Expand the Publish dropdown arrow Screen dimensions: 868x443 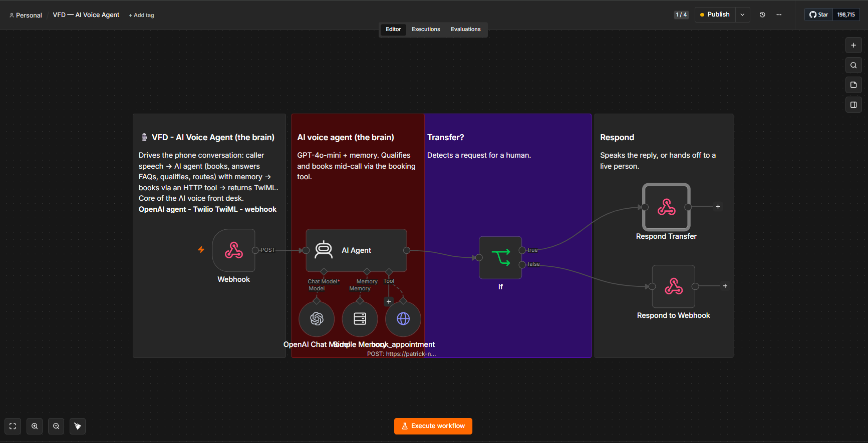pos(743,15)
